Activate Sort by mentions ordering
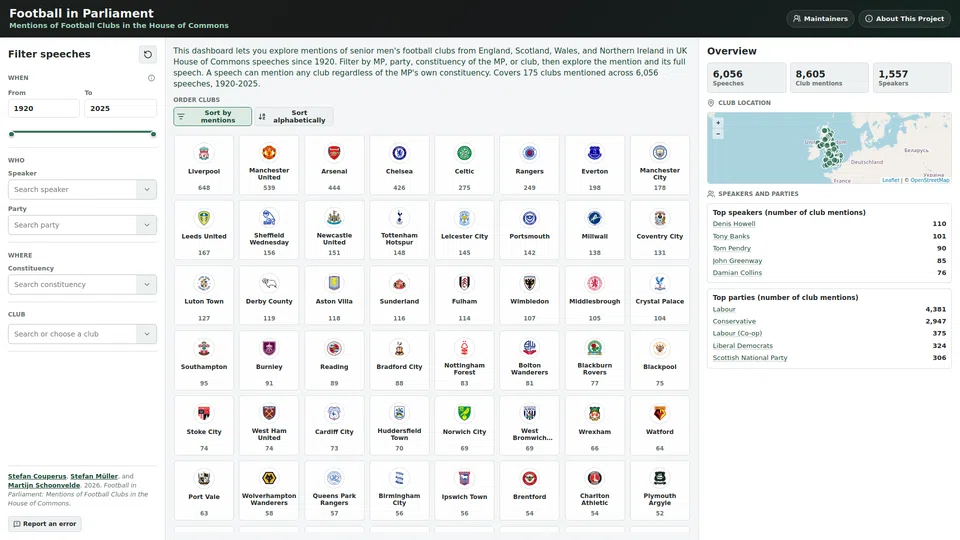 (x=212, y=116)
